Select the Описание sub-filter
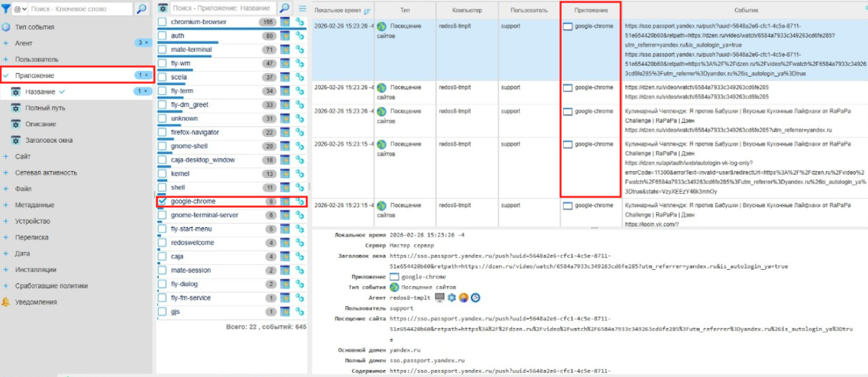868x377 pixels. click(x=41, y=124)
